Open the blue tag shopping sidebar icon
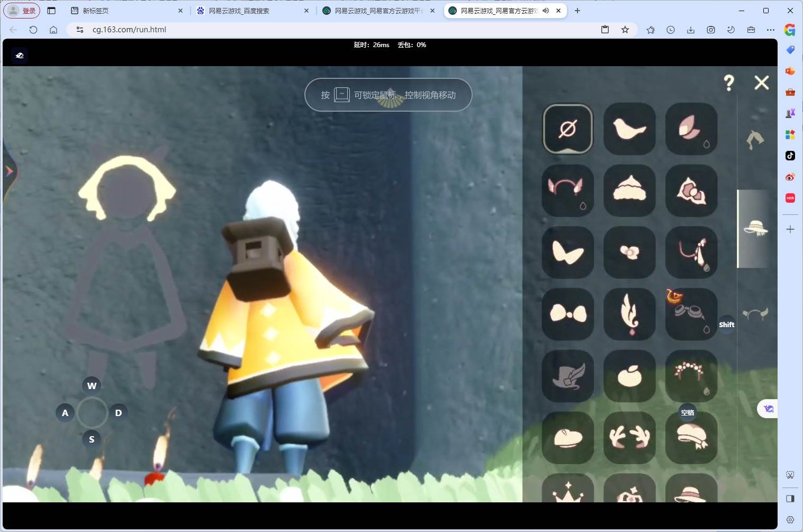 790,50
